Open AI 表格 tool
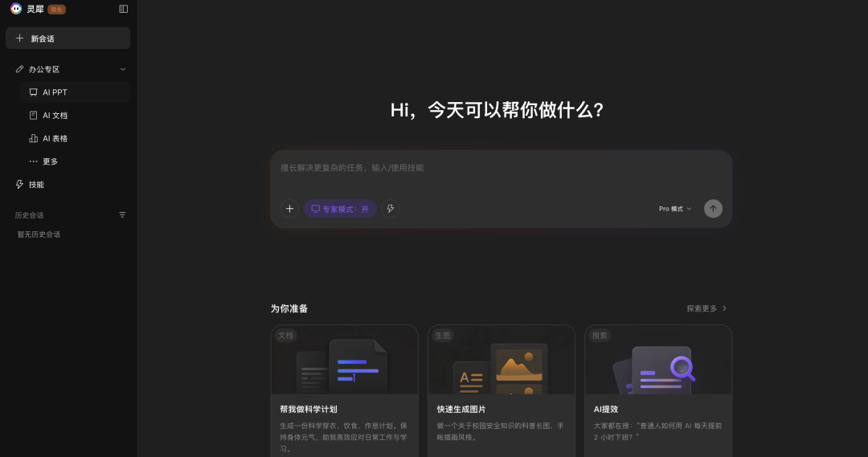The height and width of the screenshot is (457, 868). [x=75, y=138]
